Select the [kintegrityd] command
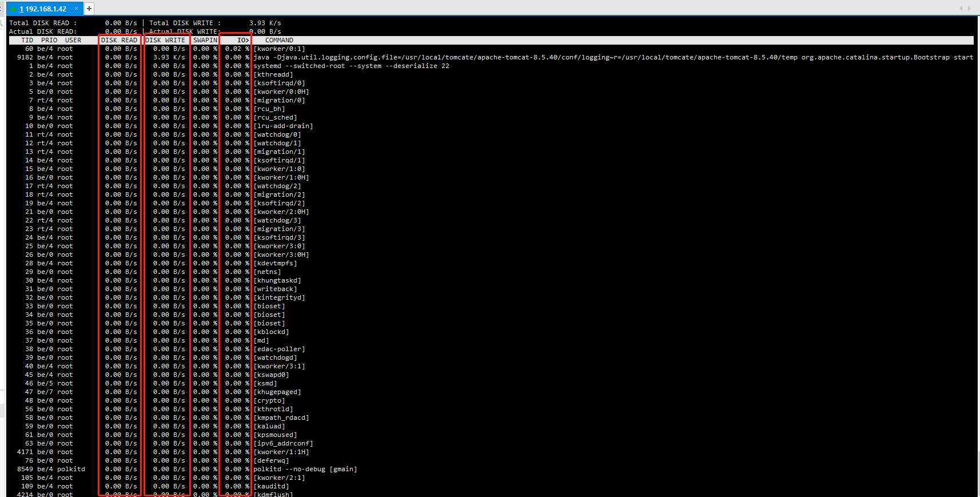Viewport: 980px width, 497px height. coord(279,297)
